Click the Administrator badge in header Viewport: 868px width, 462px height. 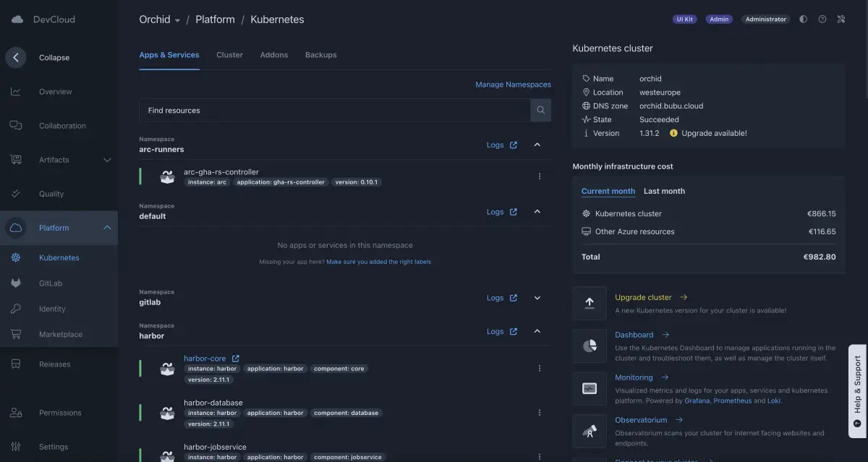(765, 20)
